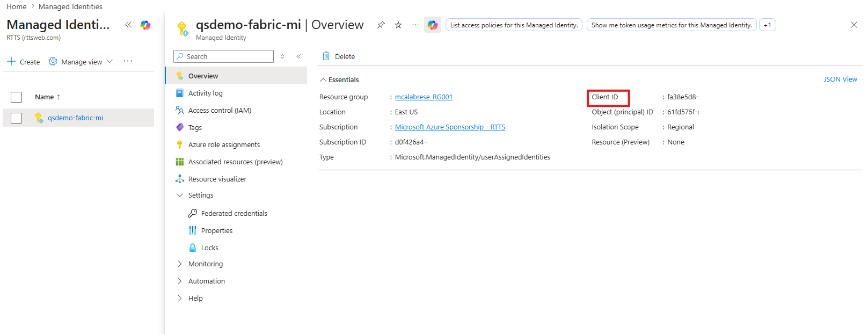Open qsdemo-fabric-mi link in list

tap(75, 118)
